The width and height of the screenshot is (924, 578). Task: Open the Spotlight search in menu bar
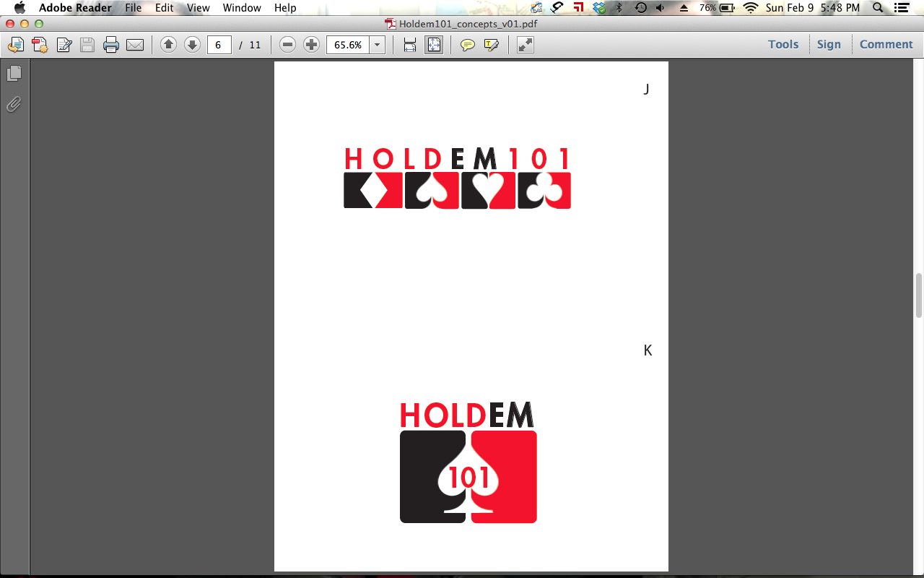tap(878, 8)
